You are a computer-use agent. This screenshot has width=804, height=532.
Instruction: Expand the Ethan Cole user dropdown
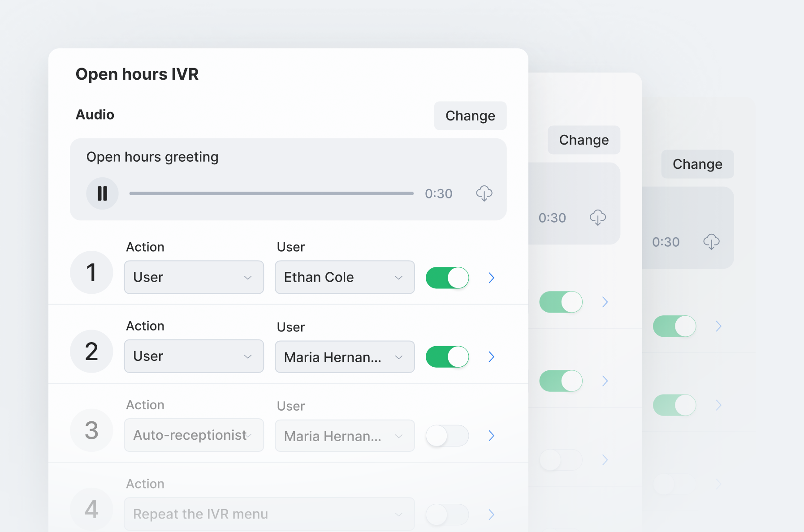344,278
